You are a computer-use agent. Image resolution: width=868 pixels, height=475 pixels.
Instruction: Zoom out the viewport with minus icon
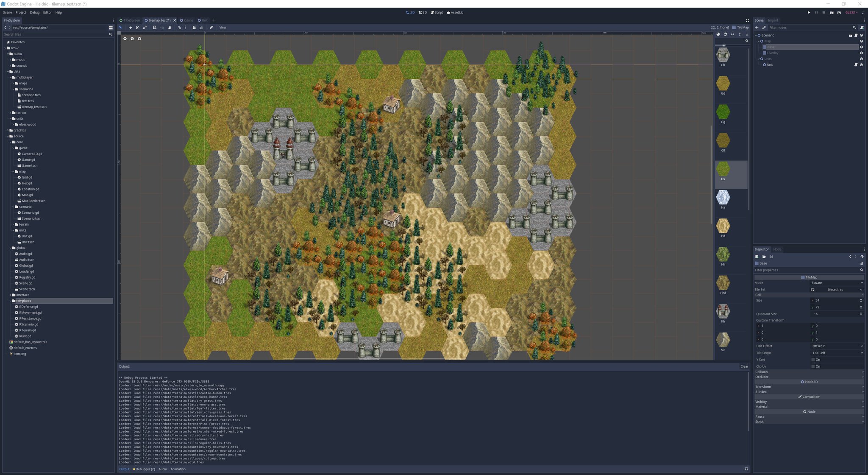(x=125, y=39)
